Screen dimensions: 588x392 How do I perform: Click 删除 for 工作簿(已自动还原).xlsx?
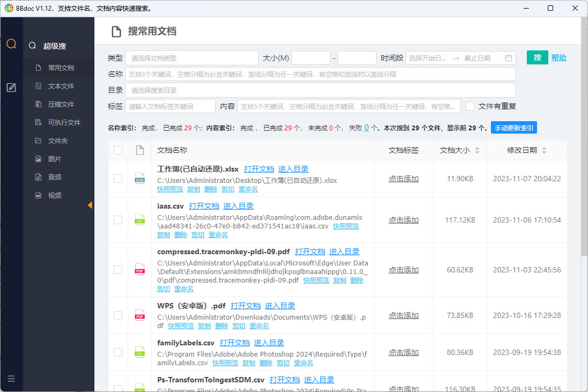(211, 189)
